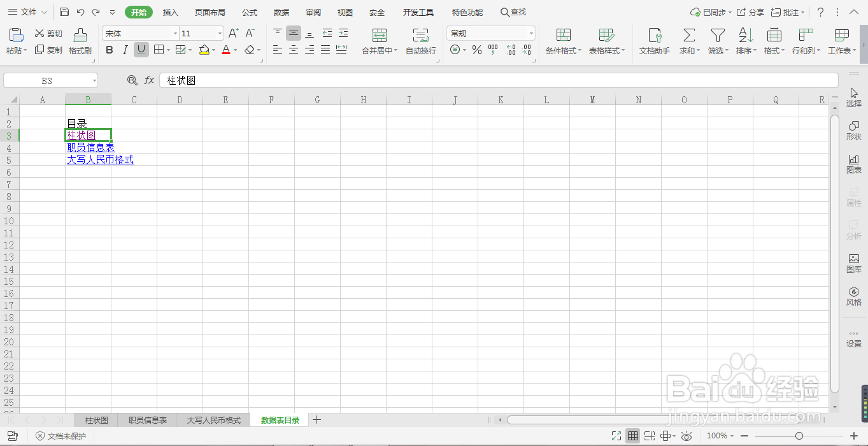Viewport: 868px width, 446px height.
Task: Copy the selection with 复制
Action: [x=48, y=50]
